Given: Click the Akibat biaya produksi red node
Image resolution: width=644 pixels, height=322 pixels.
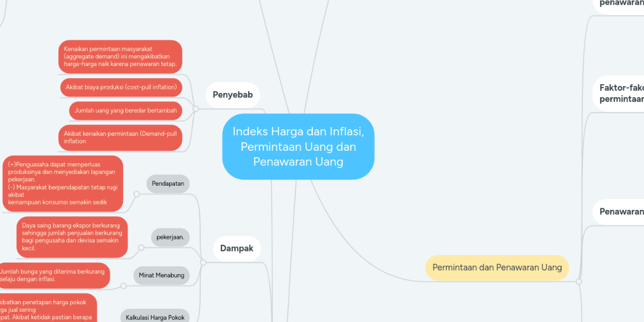Looking at the screenshot, I should tap(121, 87).
